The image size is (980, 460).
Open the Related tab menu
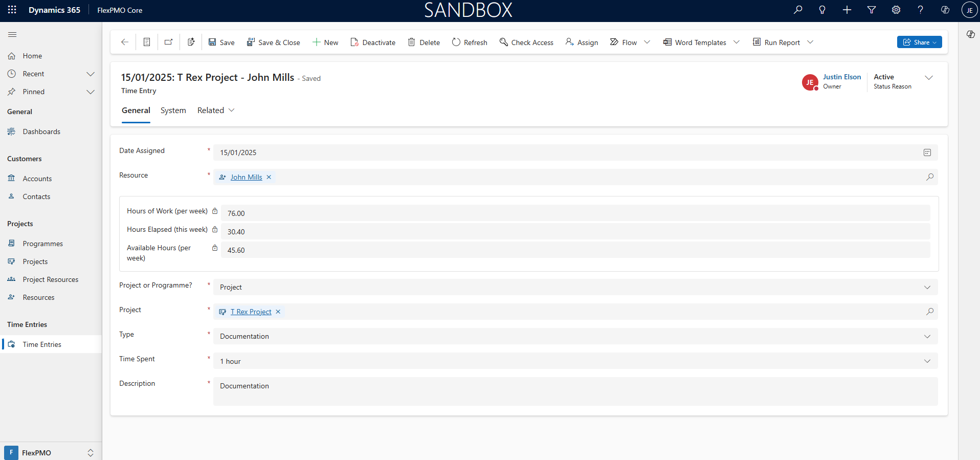(216, 111)
